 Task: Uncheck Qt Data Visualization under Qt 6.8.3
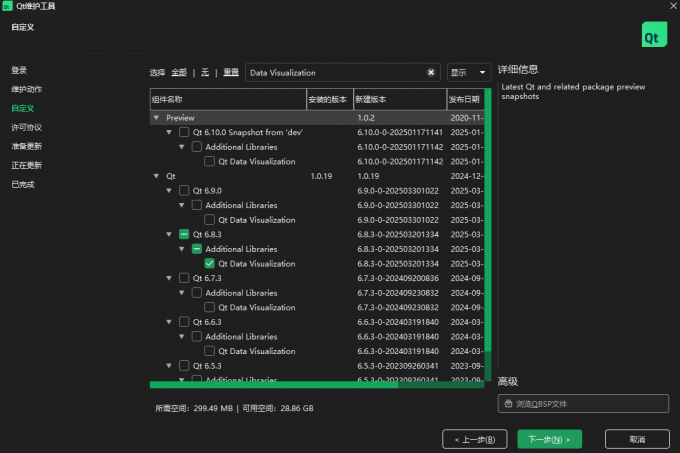tap(209, 264)
